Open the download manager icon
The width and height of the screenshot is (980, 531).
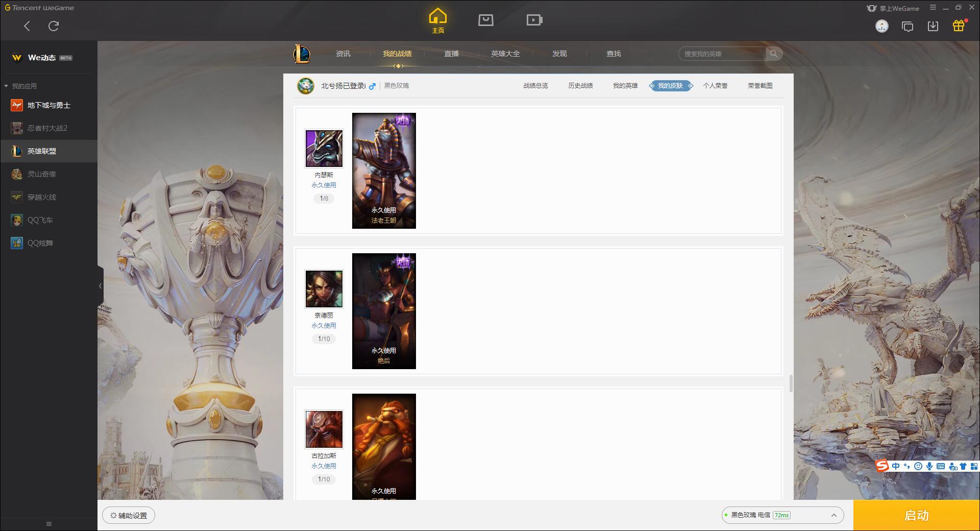pos(933,26)
